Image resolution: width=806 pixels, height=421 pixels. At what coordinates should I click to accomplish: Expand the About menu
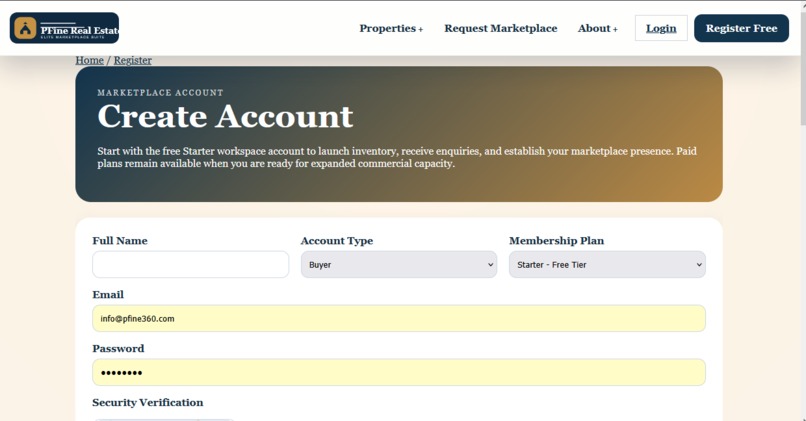coord(597,28)
